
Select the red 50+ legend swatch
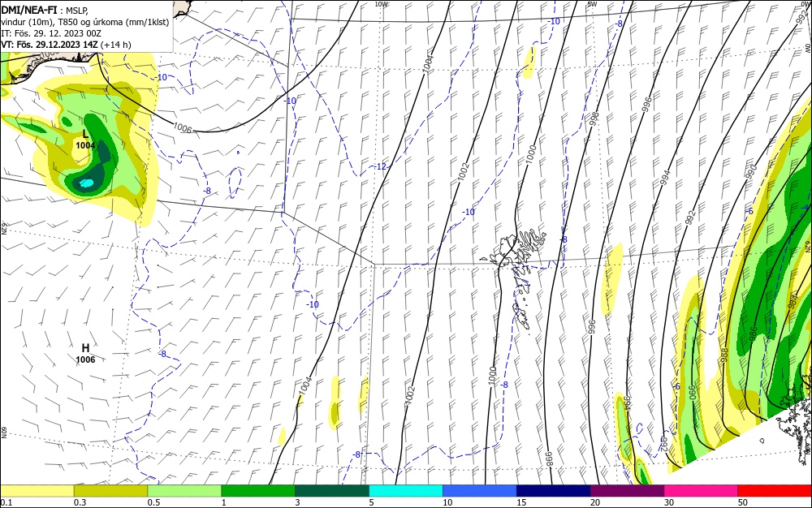tap(775, 491)
